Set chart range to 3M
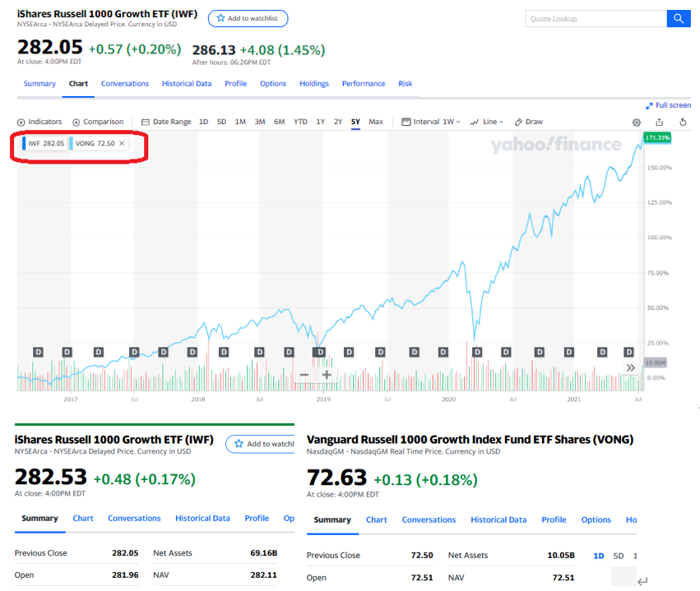The image size is (700, 591). (x=260, y=122)
